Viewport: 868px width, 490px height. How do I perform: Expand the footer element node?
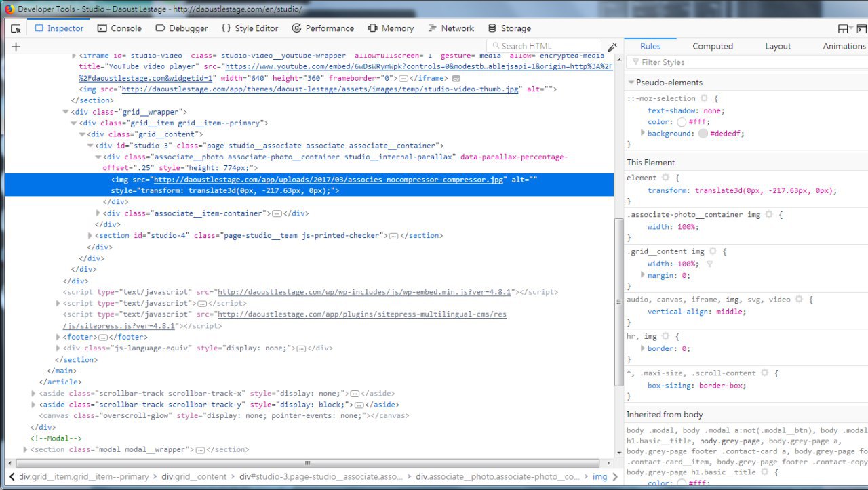click(58, 337)
